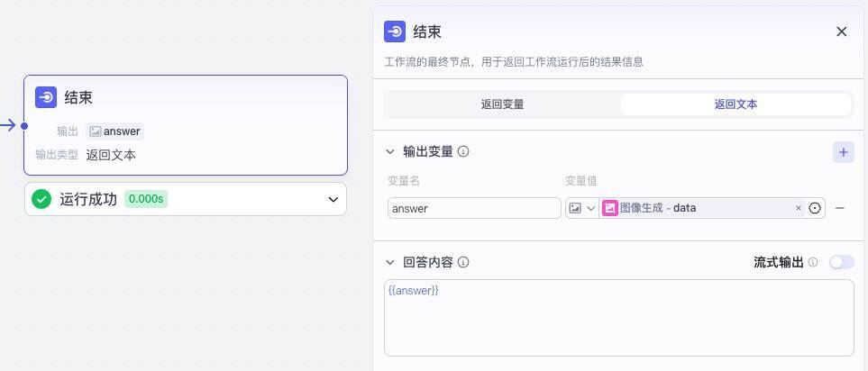Open the variable reference selector target icon
This screenshot has width=868, height=371.
(814, 208)
